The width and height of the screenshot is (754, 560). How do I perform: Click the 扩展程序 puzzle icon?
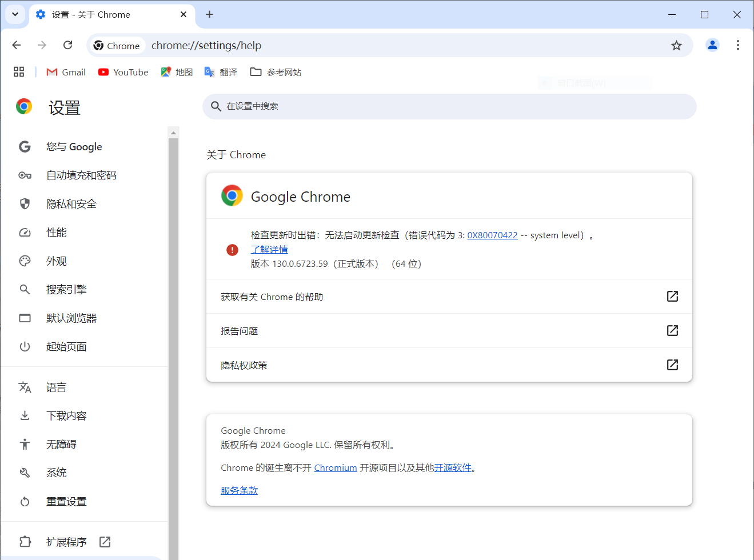pos(25,542)
